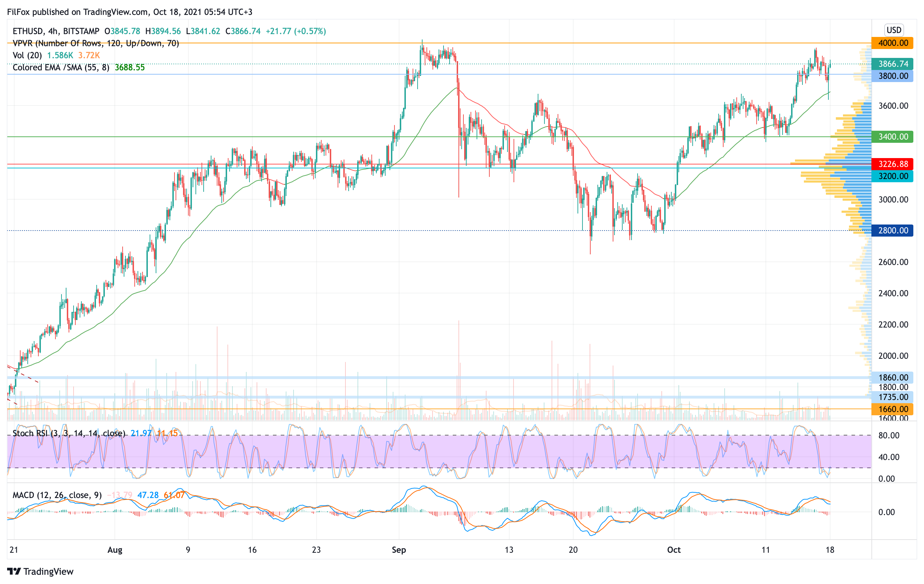This screenshot has width=924, height=584.
Task: Click the ETHUSD, 4h, BITSTAMP symbol title
Action: (56, 31)
